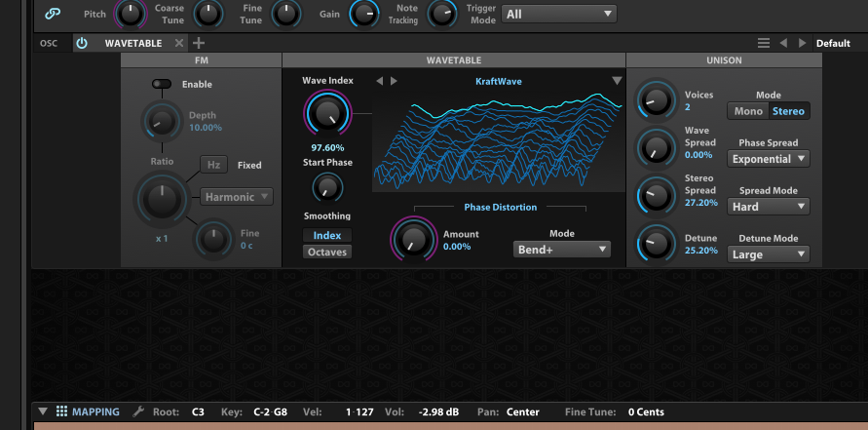Open the Trigger Mode All dropdown

[558, 14]
